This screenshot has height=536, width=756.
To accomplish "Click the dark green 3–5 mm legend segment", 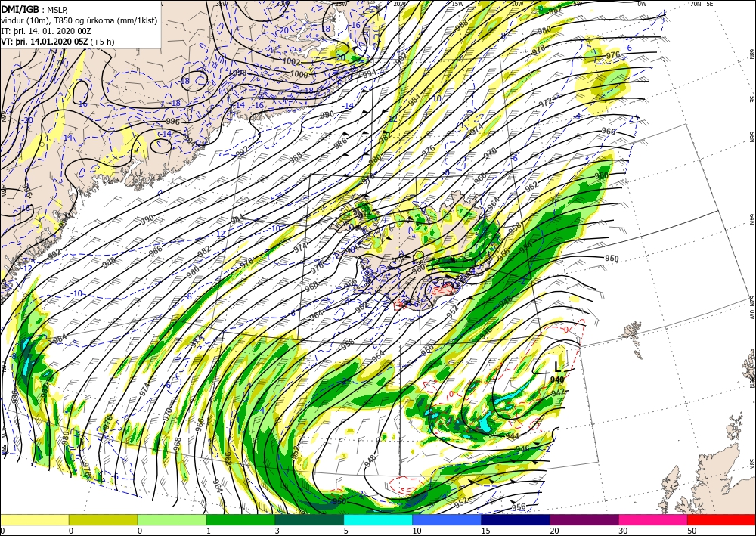I will tap(309, 519).
